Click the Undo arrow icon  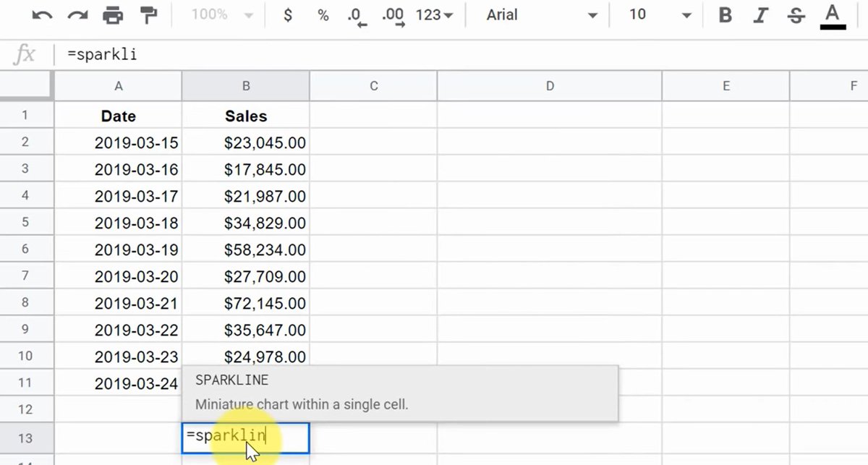pos(43,15)
